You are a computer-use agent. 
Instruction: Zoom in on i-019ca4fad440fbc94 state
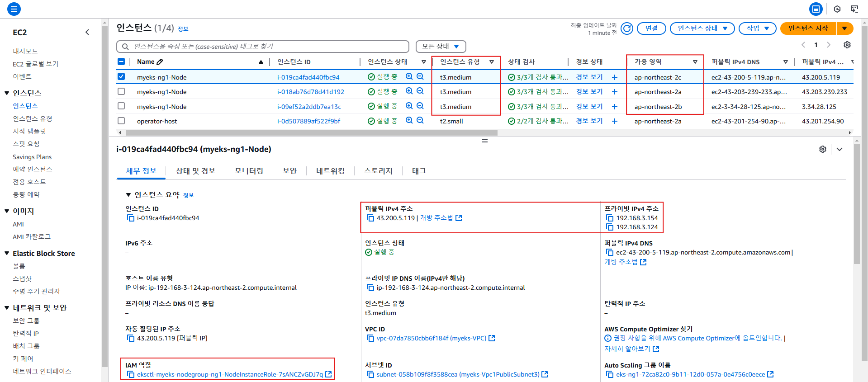point(409,77)
